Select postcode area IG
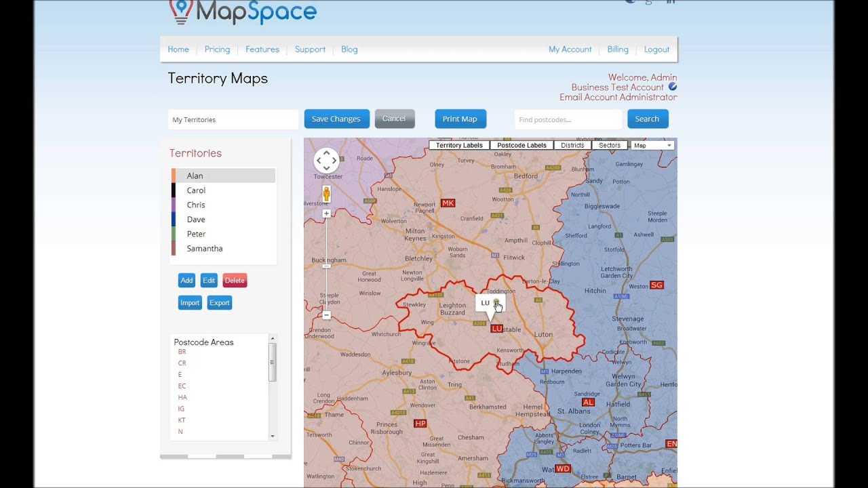The height and width of the screenshot is (488, 868). tap(181, 409)
